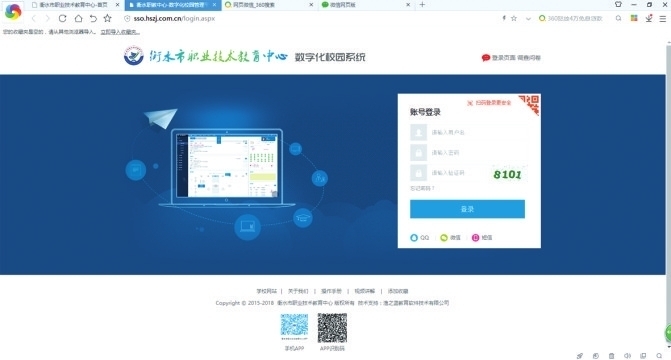The height and width of the screenshot is (360, 671).
Task: Expand the address bar dropdown chevron
Action: (x=528, y=19)
